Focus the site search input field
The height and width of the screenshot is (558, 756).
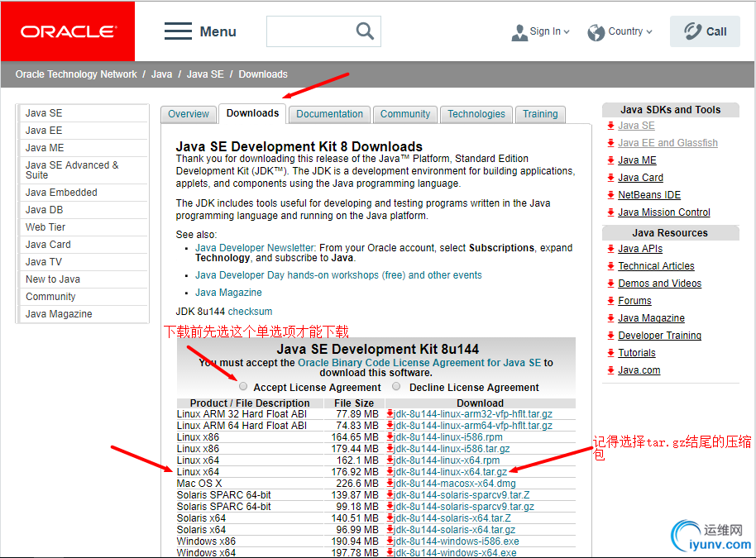311,31
